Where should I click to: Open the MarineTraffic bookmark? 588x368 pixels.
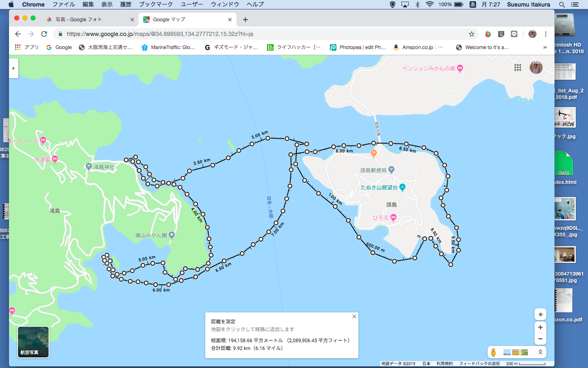click(x=168, y=47)
